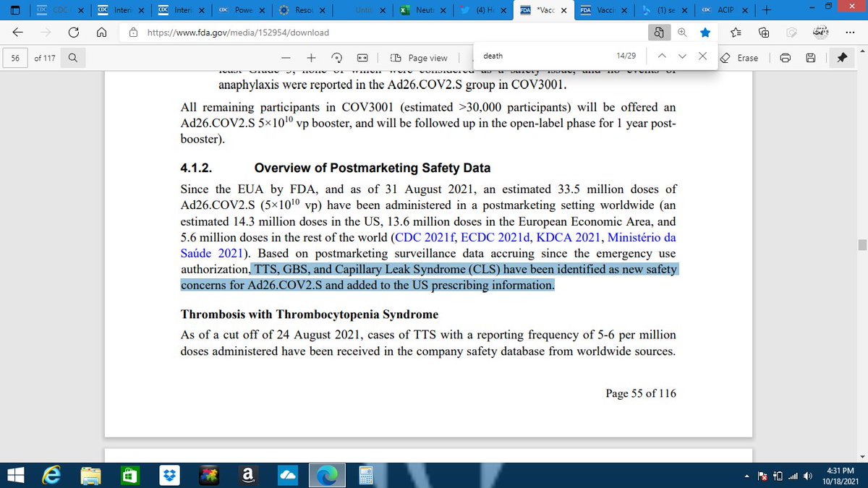The height and width of the screenshot is (488, 868).
Task: Rotate the PDF page
Action: [x=337, y=58]
